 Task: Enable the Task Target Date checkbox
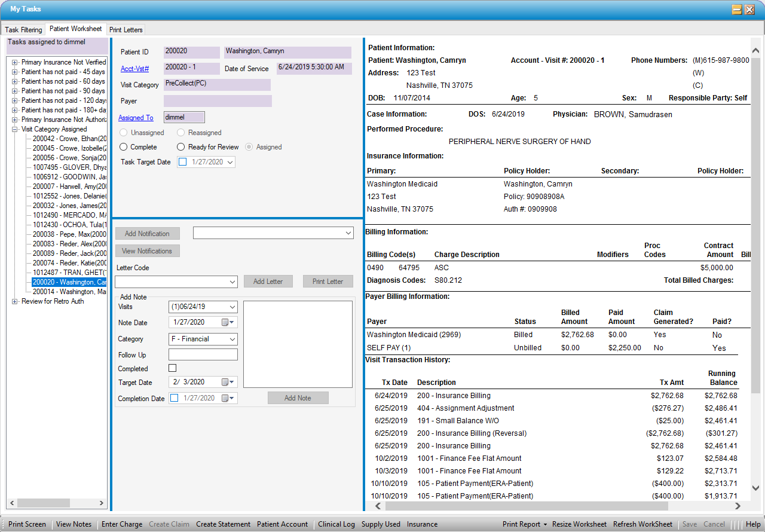[x=183, y=162]
